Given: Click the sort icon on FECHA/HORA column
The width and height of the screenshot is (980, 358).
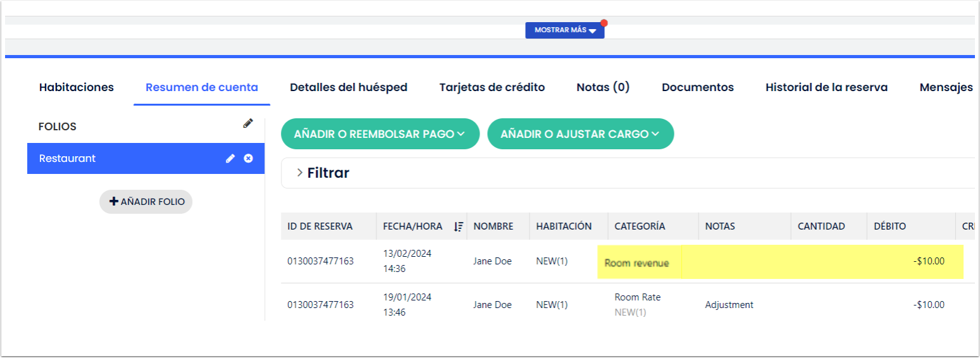Looking at the screenshot, I should 459,226.
